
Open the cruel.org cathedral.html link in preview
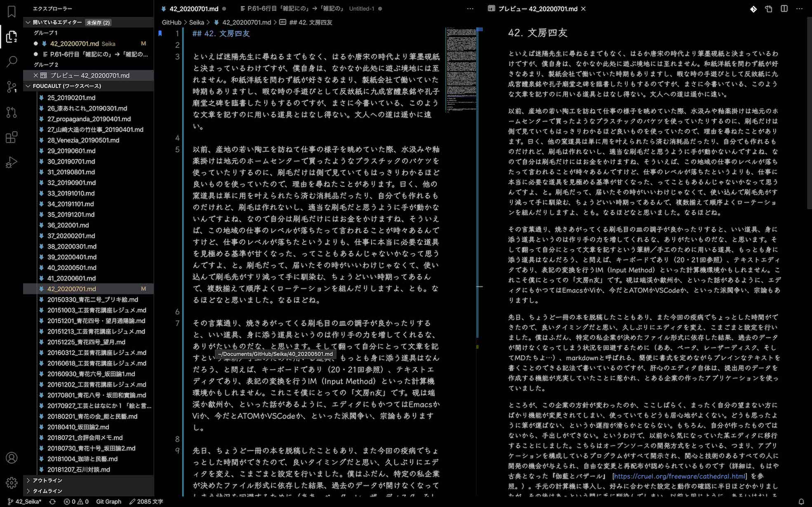click(680, 476)
